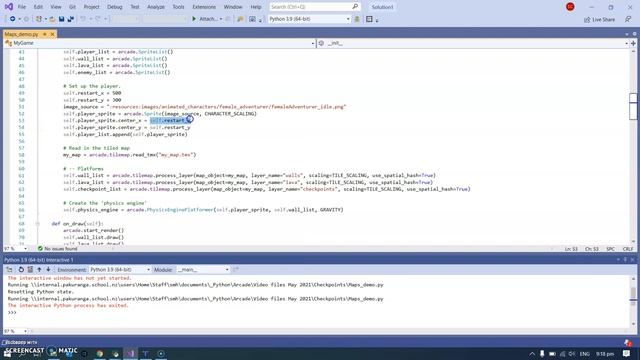Close the Maps_demo.py tab

tap(52, 34)
